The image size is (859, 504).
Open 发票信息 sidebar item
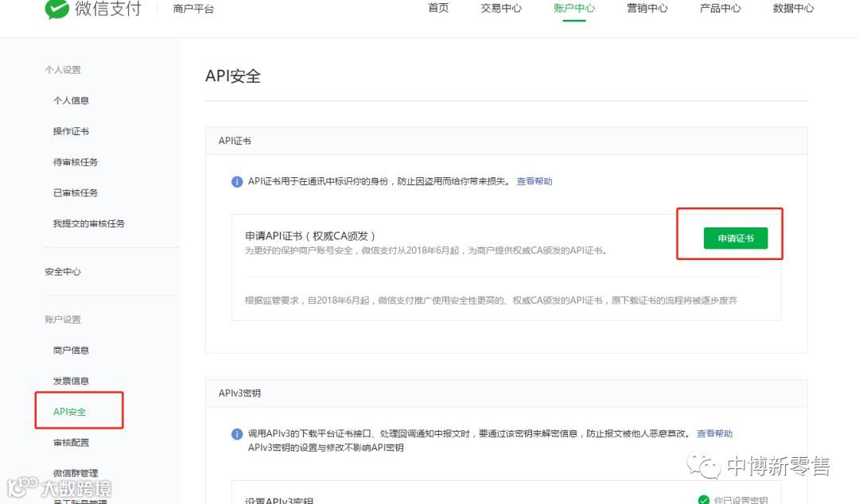coord(71,381)
